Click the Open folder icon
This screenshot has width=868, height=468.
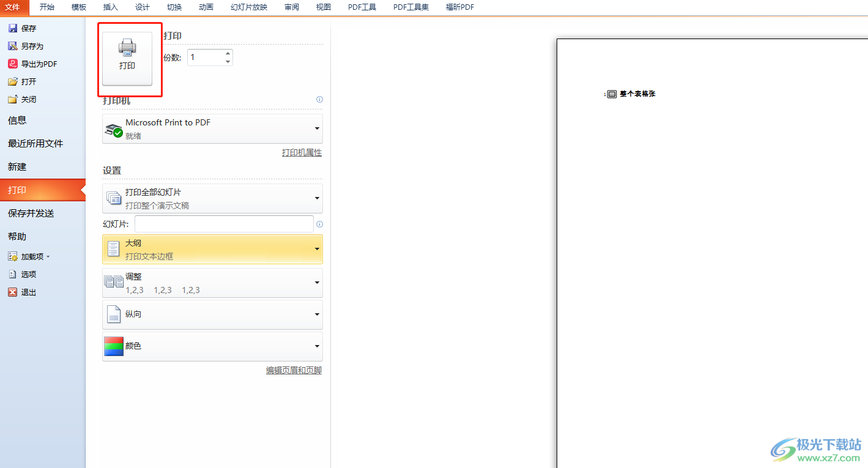click(12, 81)
